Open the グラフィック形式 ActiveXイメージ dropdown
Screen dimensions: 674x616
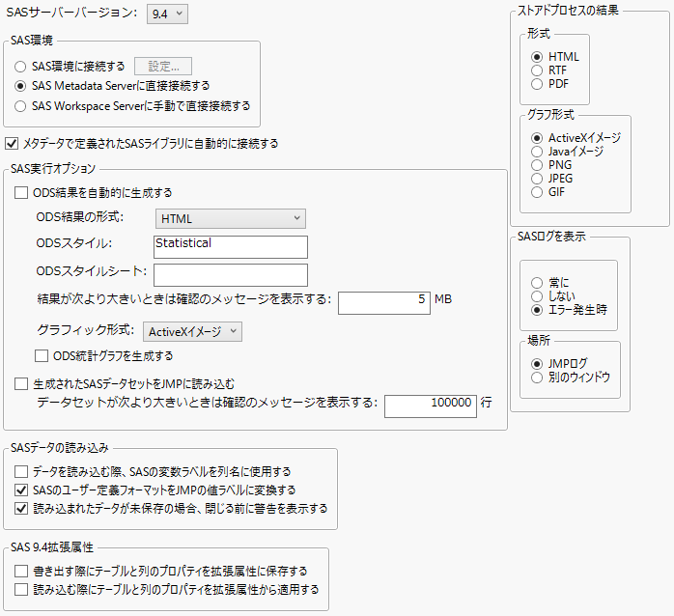(192, 332)
